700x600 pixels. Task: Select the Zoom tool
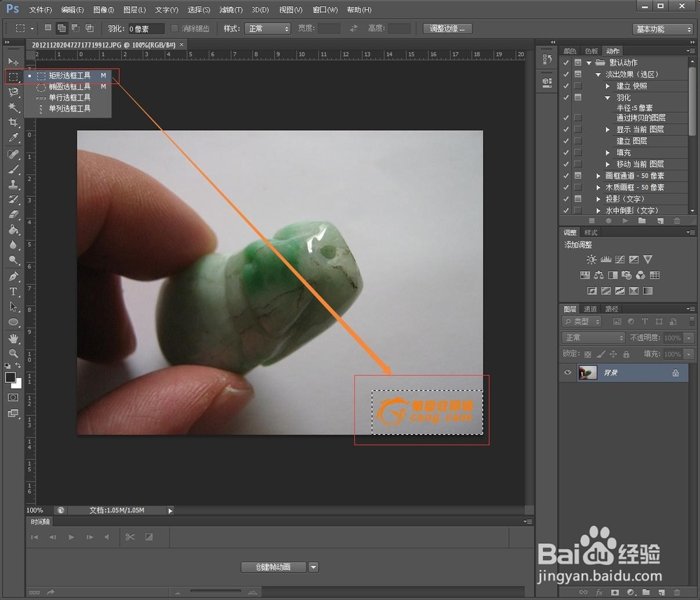click(13, 354)
